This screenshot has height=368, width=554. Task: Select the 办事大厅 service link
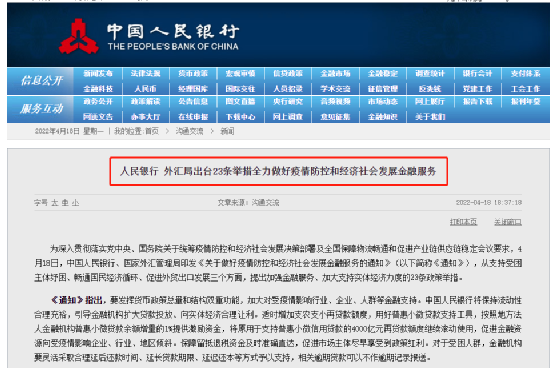(x=145, y=117)
